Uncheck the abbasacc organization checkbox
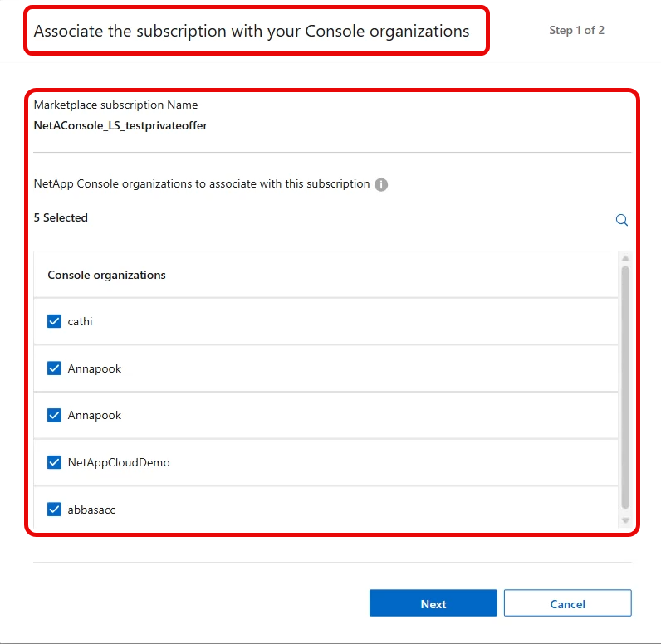The width and height of the screenshot is (661, 644). pos(54,510)
